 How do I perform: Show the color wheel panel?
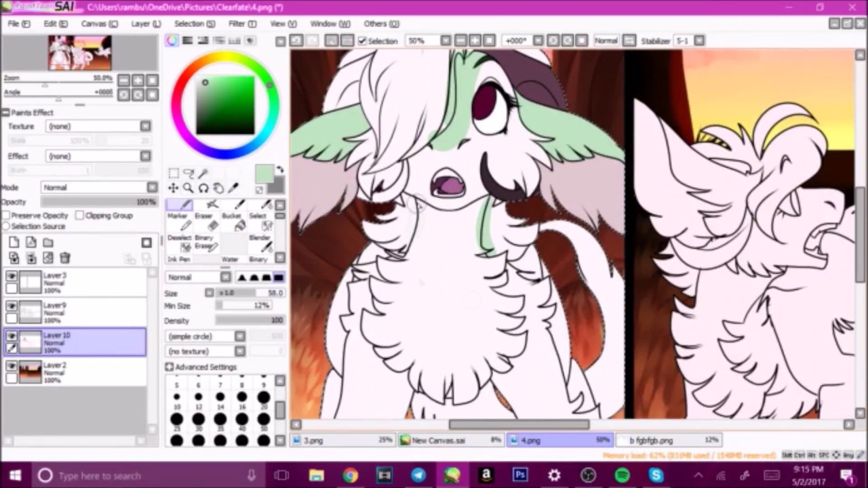[x=173, y=41]
